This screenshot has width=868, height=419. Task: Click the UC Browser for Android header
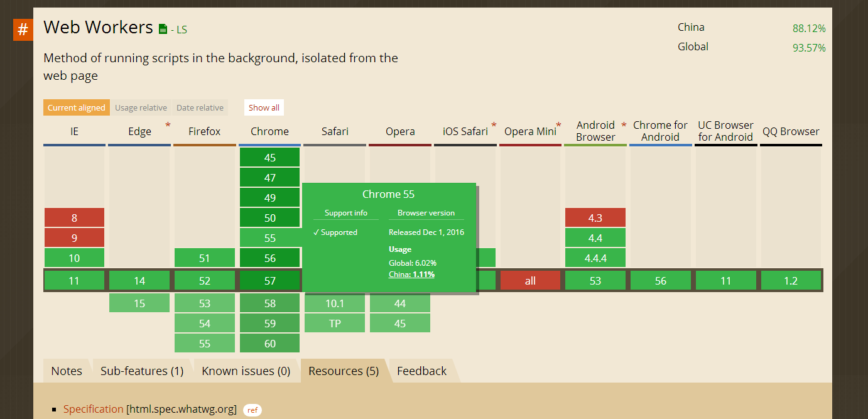click(725, 131)
